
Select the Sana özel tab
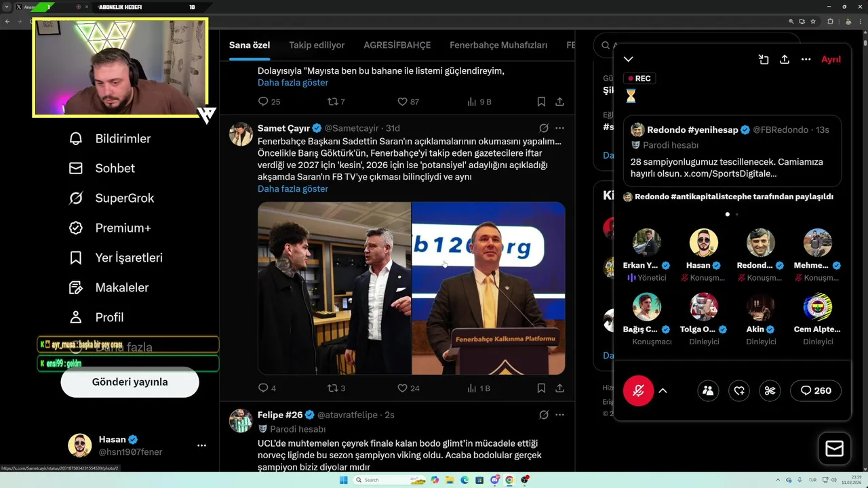[x=250, y=45]
